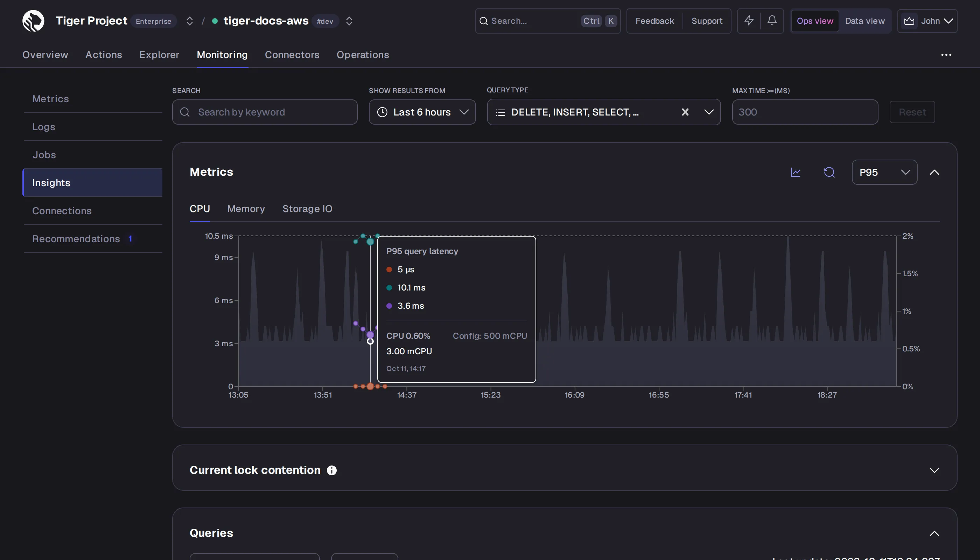Click the Tiger logo icon
Image resolution: width=980 pixels, height=560 pixels.
click(x=33, y=21)
